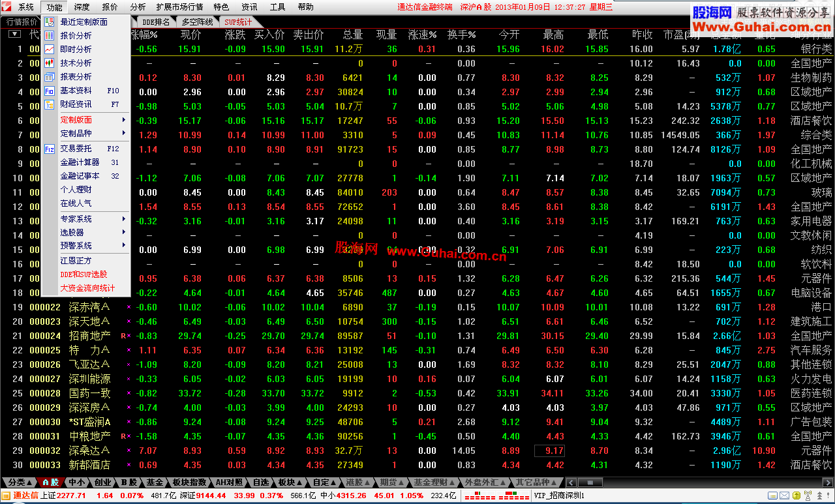Image resolution: width=835 pixels, height=504 pixels.
Task: Open the 分析 menu
Action: (138, 7)
